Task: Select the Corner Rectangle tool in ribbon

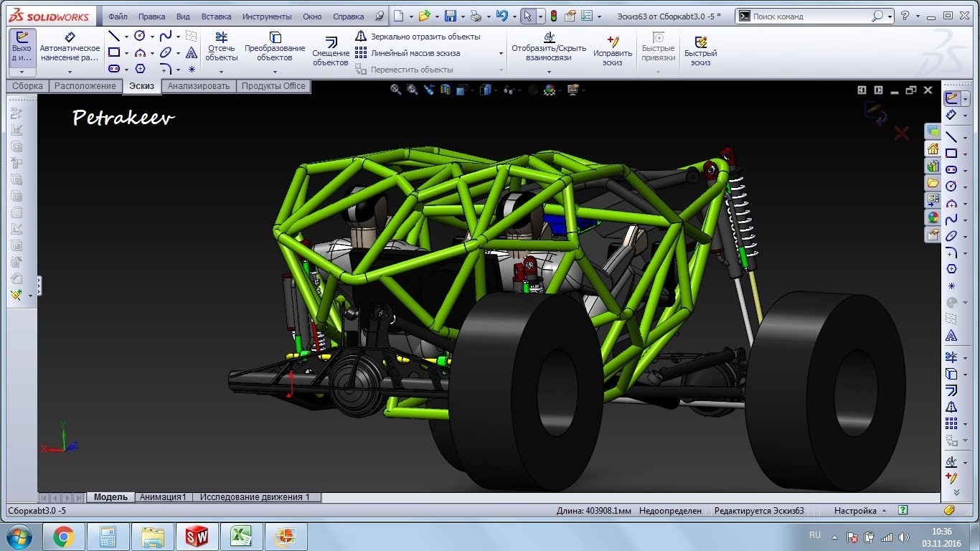Action: (x=114, y=52)
